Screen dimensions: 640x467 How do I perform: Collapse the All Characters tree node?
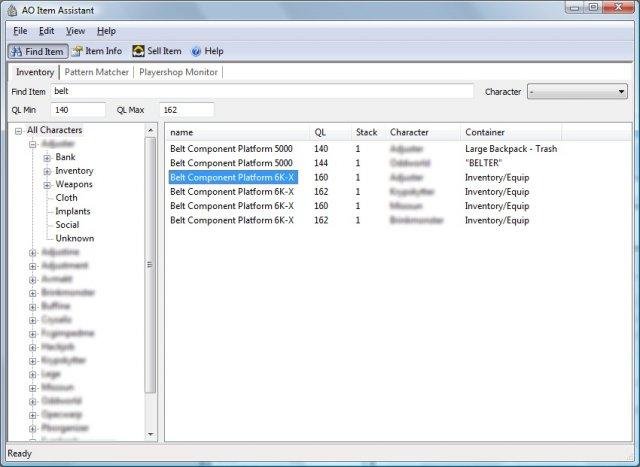coord(18,131)
